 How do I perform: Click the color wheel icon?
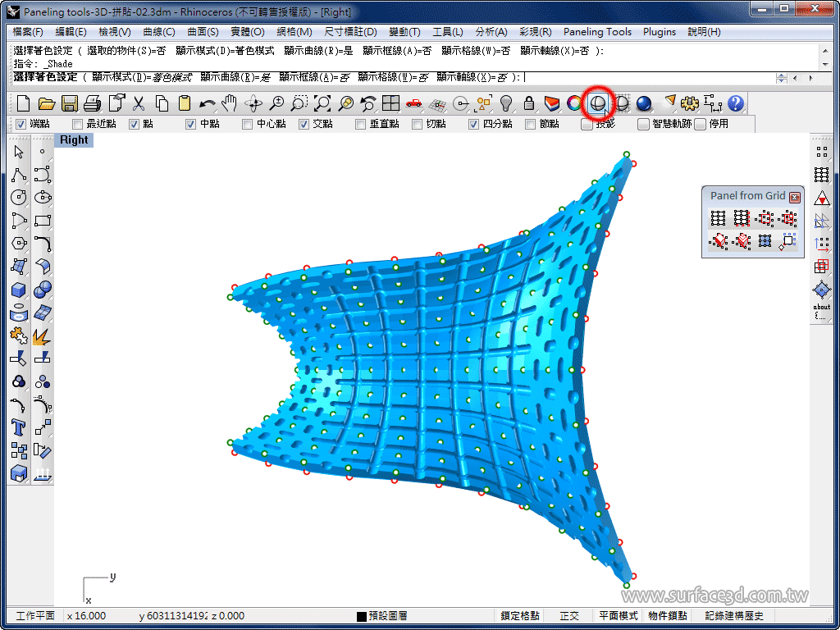pos(575,103)
